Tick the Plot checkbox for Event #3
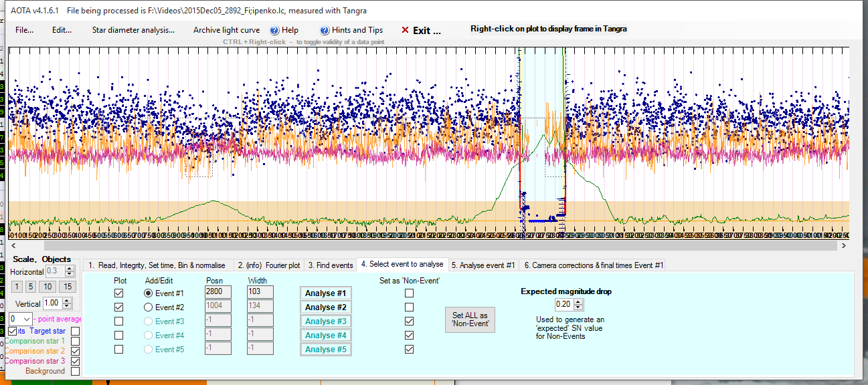Viewport: 868px width, 385px height. (119, 322)
